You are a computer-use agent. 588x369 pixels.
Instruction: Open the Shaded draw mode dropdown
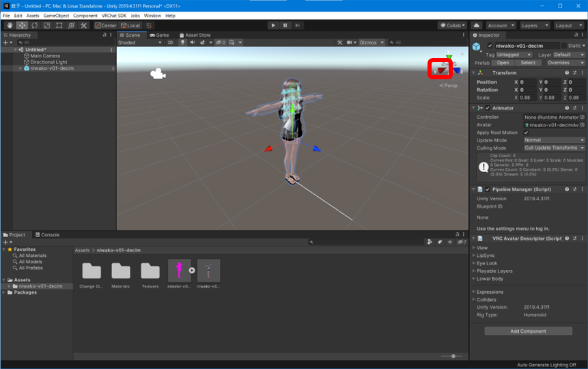click(x=139, y=42)
